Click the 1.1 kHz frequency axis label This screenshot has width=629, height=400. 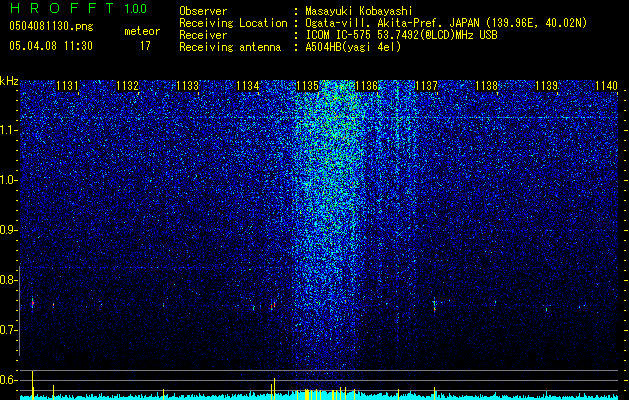click(8, 130)
